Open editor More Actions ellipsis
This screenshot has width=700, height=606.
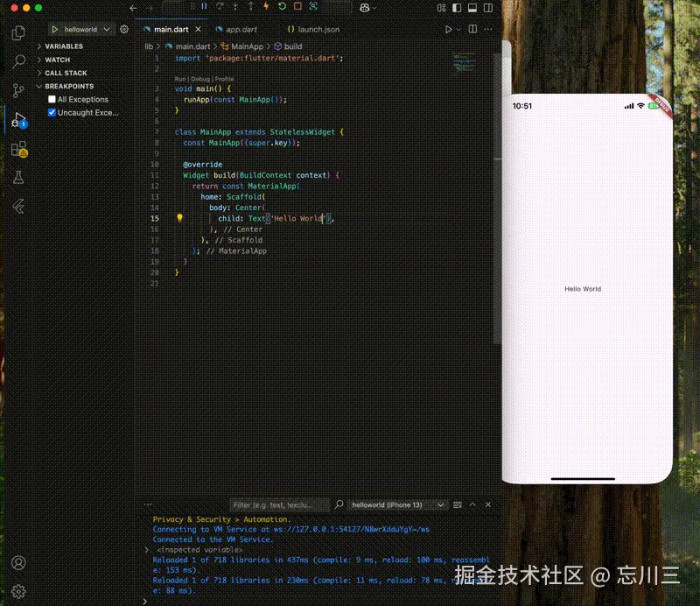tap(488, 29)
